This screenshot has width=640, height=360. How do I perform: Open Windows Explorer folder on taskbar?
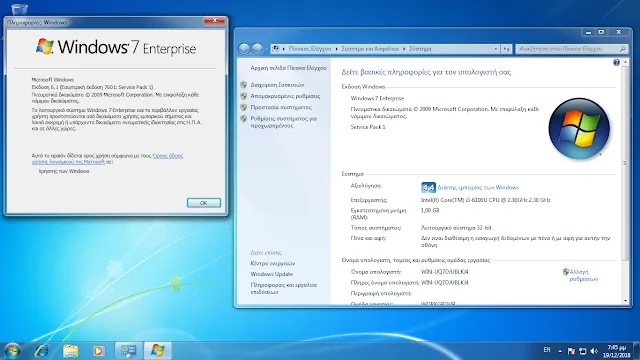(70, 351)
